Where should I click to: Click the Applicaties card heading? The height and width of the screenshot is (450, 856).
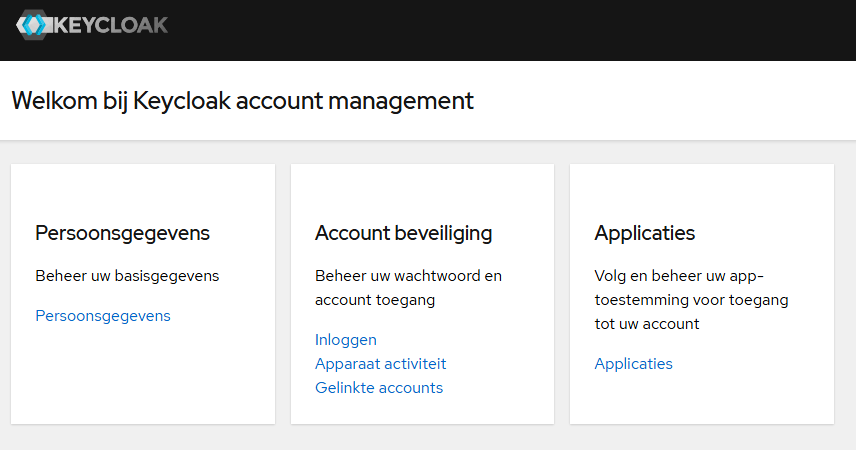645,233
